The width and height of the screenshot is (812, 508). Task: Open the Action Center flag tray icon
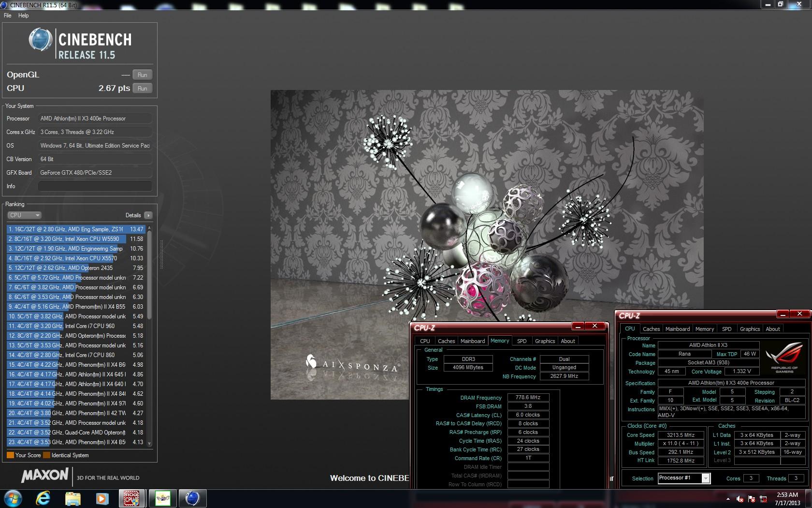click(752, 499)
